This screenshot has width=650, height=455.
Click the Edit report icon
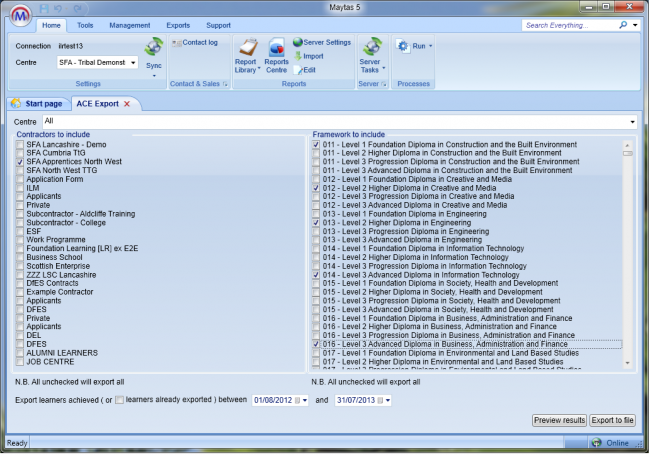(x=305, y=69)
